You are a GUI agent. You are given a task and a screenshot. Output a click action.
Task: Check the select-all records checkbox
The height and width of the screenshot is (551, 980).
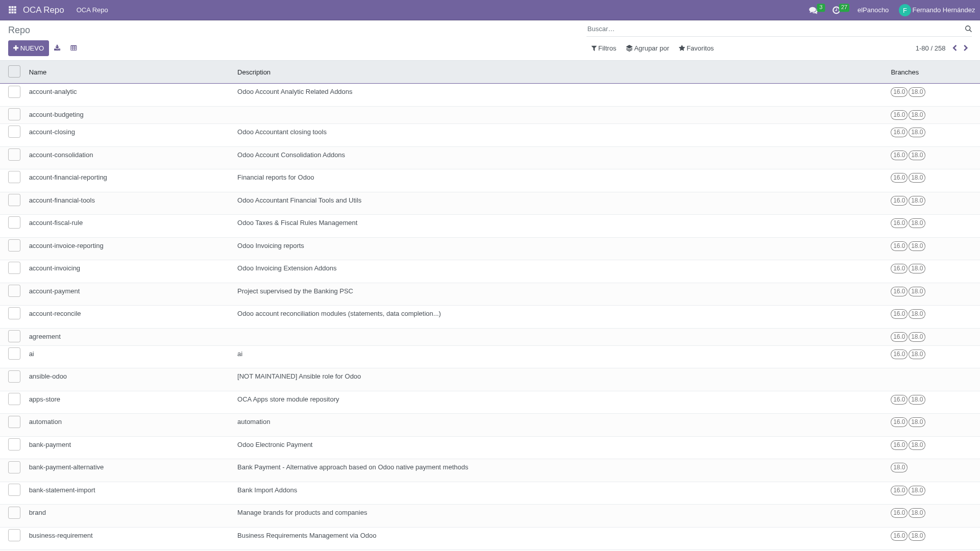click(14, 71)
